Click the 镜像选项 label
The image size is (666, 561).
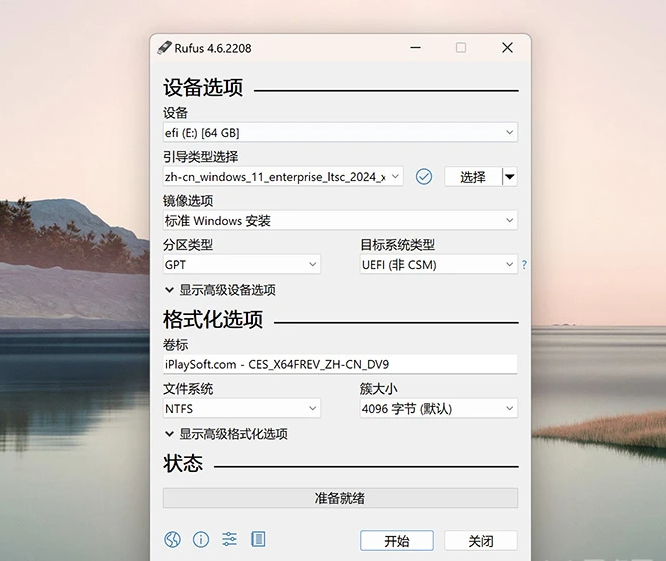click(188, 200)
